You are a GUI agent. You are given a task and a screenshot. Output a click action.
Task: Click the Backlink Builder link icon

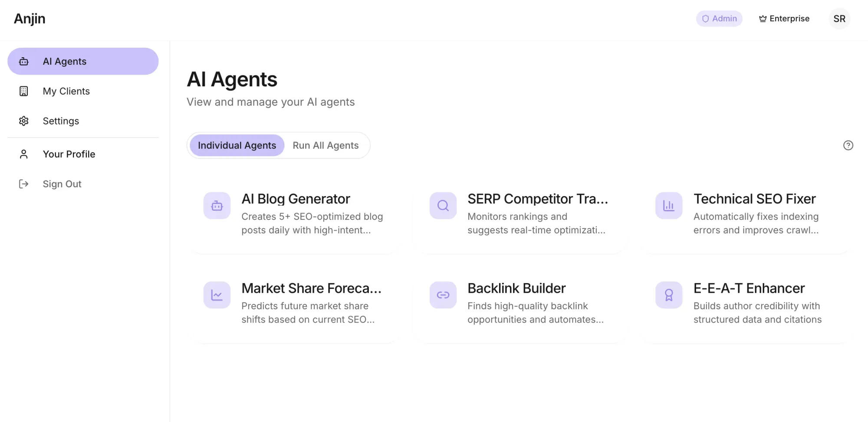point(443,295)
